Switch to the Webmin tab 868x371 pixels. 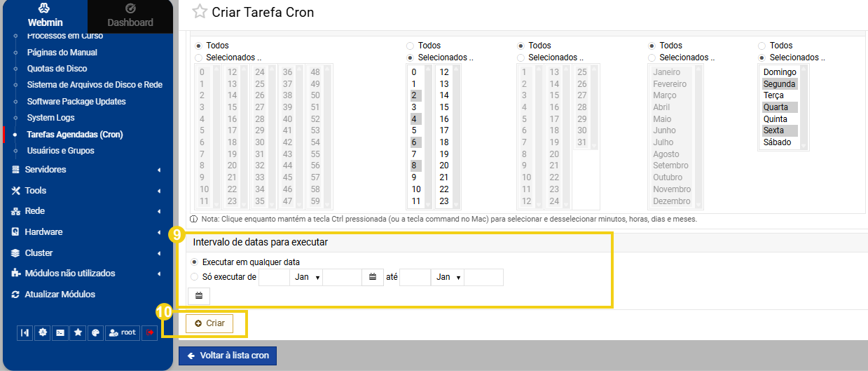point(44,15)
